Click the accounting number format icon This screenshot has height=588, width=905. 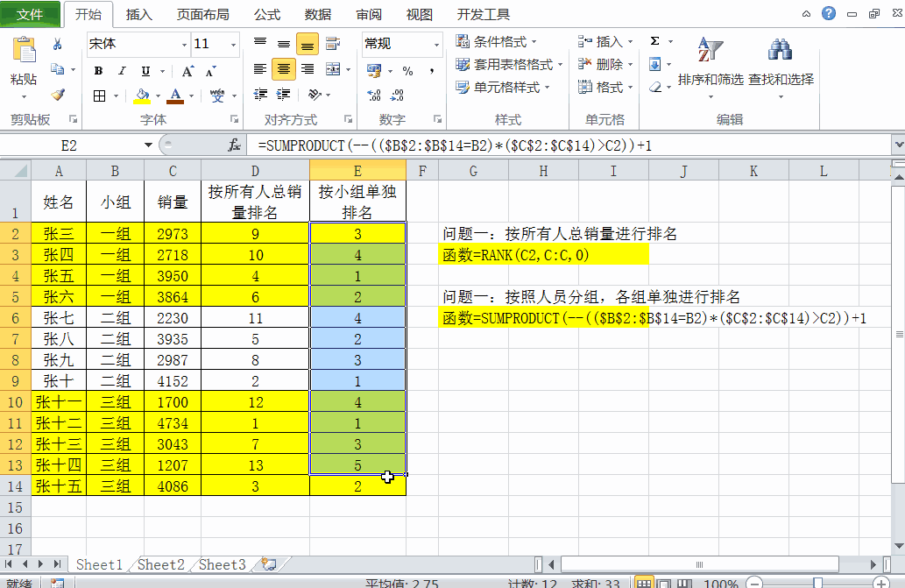pos(374,70)
